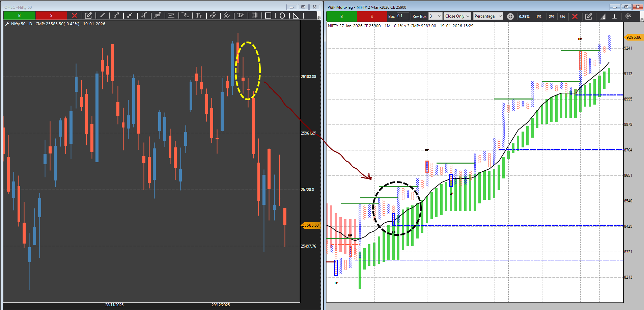Select the 0.25% box size preset
Image resolution: width=644 pixels, height=310 pixels.
[524, 16]
